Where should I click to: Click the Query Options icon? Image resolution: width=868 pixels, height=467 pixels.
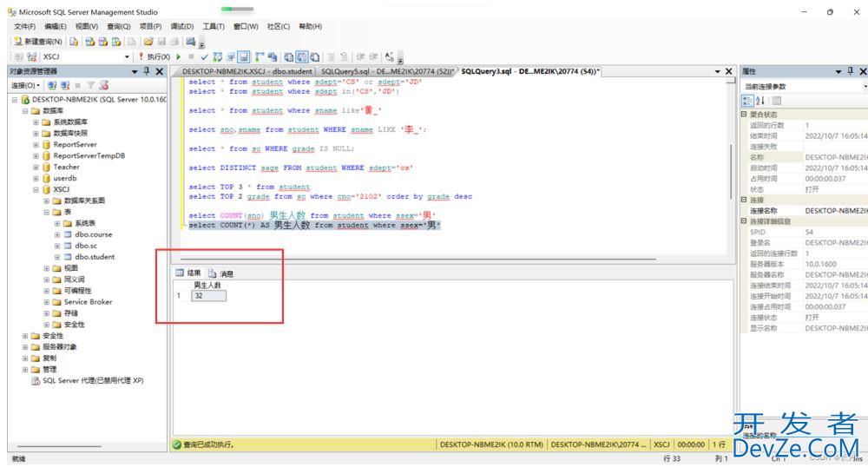pyautogui.click(x=230, y=56)
